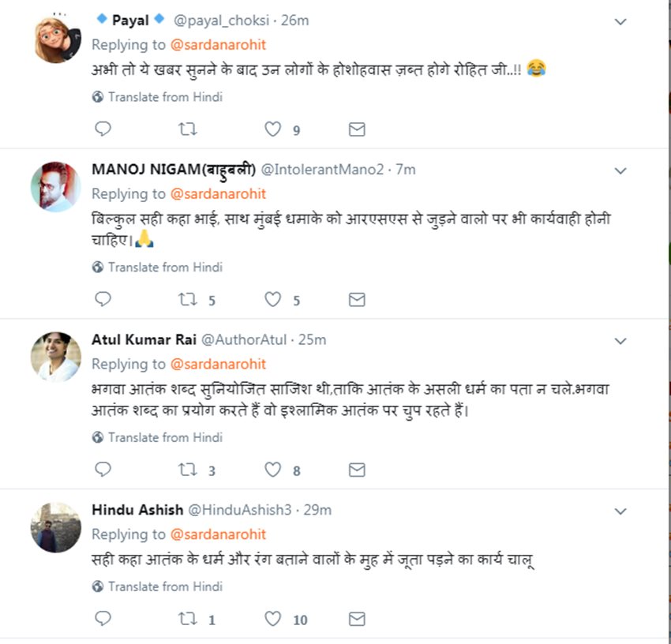Viewport: 671px width, 644px height.
Task: Retweet Hindu Ashish's tweet
Action: click(x=188, y=620)
